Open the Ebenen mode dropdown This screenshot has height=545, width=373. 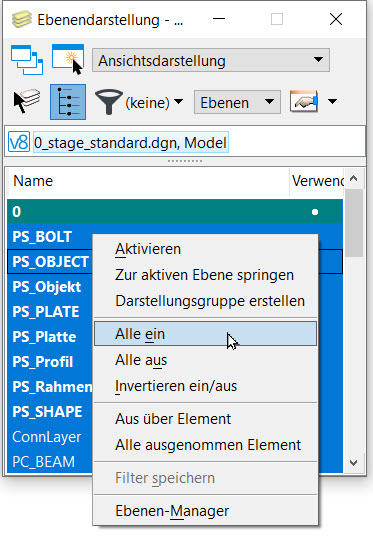tap(237, 102)
